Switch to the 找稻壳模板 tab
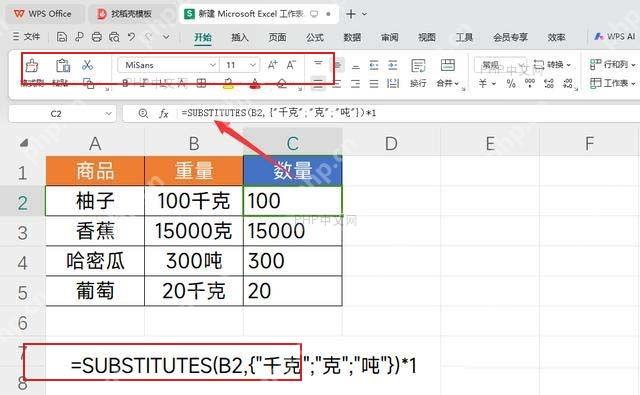Viewport: 640px width, 395px height. 131,14
